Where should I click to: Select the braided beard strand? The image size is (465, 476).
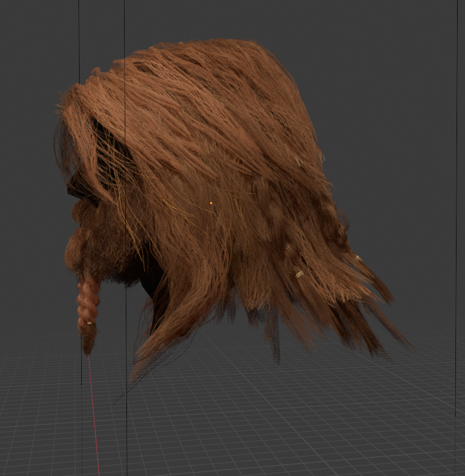pos(88,313)
